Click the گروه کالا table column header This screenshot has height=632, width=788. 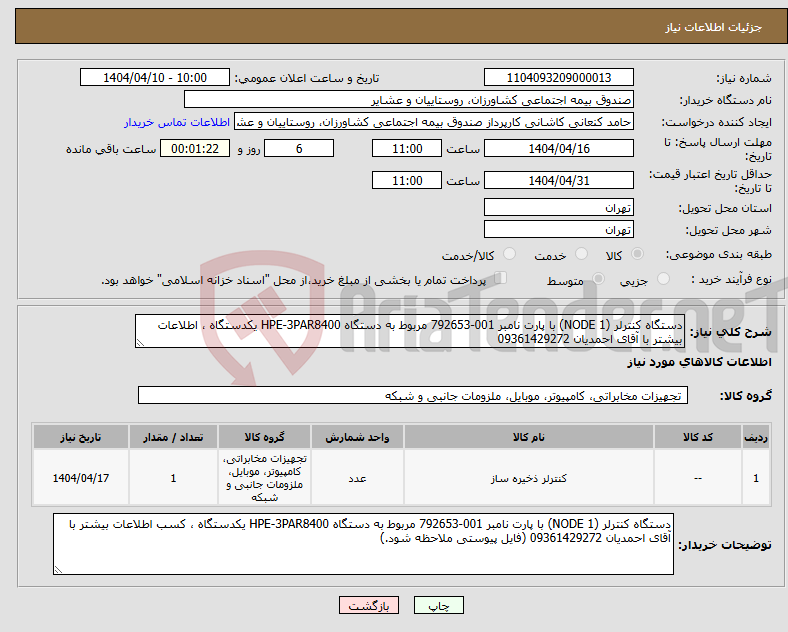coord(264,437)
